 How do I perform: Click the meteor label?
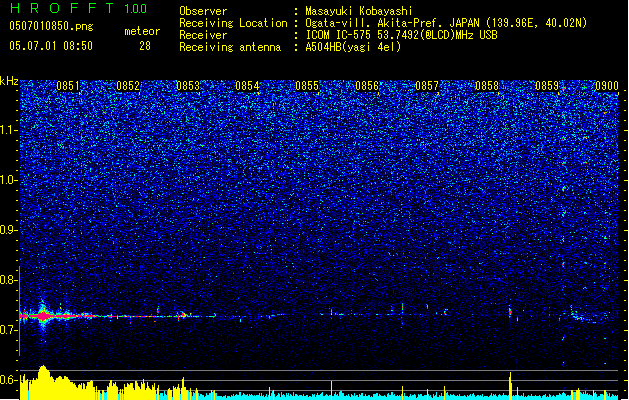(142, 31)
